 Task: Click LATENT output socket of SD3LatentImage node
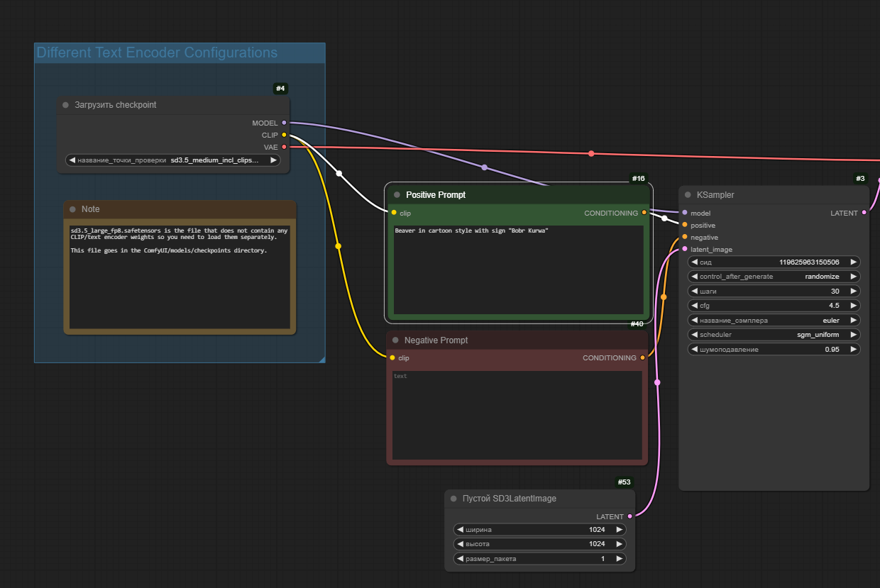tap(629, 517)
